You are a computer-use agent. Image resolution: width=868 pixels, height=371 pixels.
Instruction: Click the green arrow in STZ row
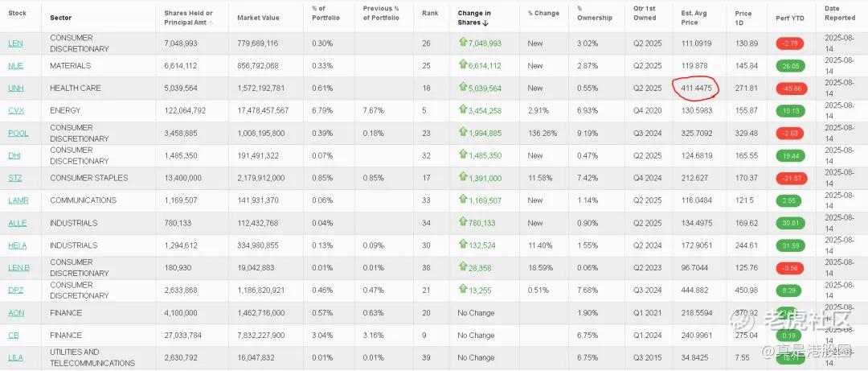(463, 177)
